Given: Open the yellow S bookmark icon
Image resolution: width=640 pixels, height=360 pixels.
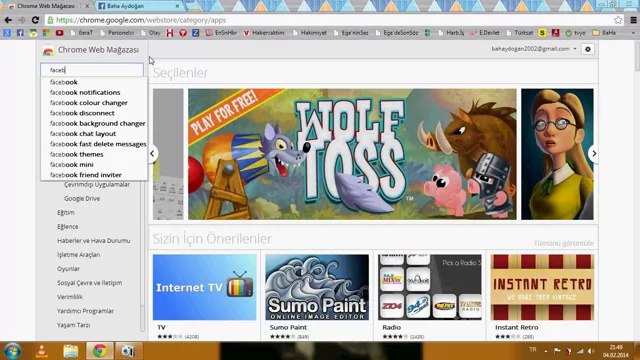Looking at the screenshot, I should [x=542, y=33].
